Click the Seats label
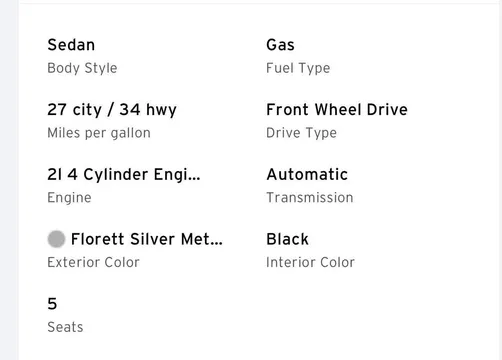Screen dimensions: 502x360 [x=65, y=327]
